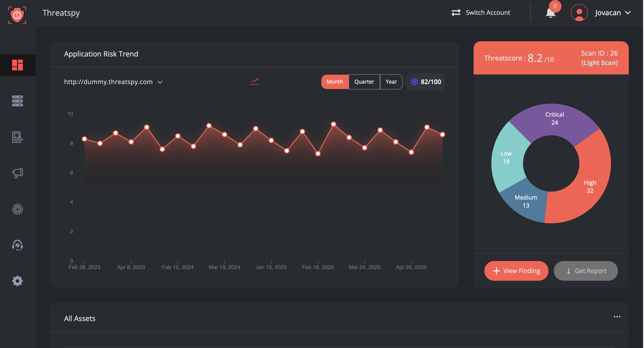644x348 pixels.
Task: Click the user avatar icon
Action: 579,13
